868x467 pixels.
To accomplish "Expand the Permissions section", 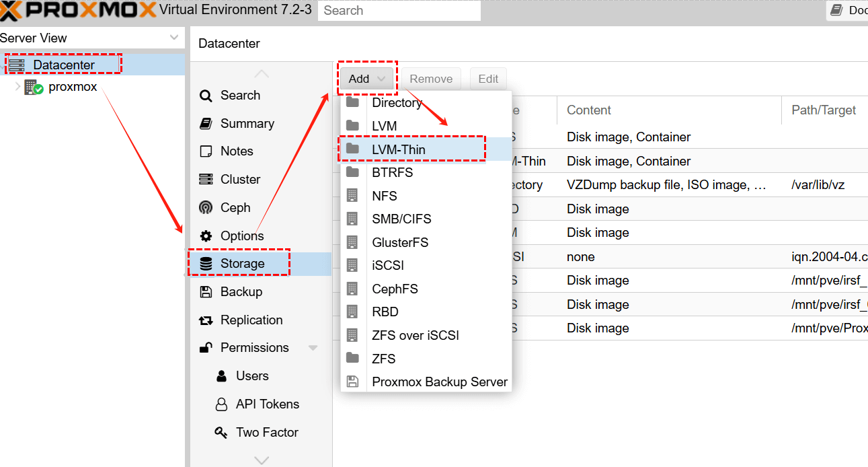I will [311, 347].
